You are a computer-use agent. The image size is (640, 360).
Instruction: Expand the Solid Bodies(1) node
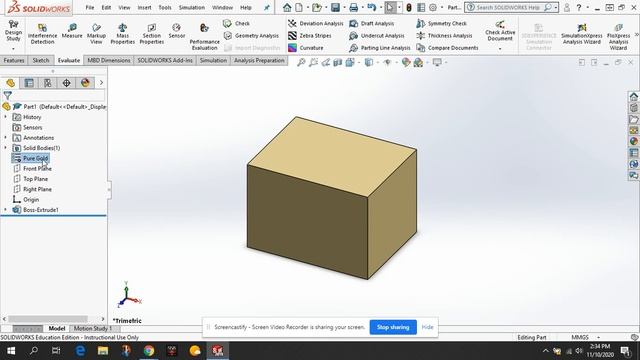(x=5, y=148)
